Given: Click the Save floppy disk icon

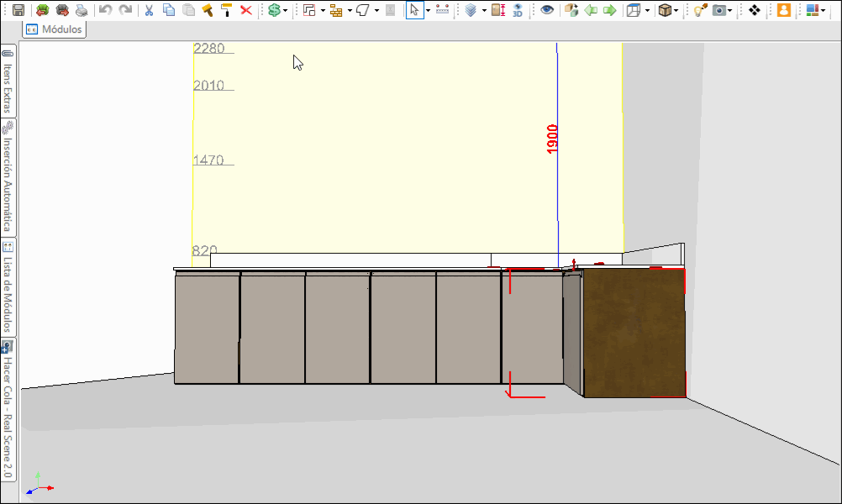Looking at the screenshot, I should pos(18,10).
